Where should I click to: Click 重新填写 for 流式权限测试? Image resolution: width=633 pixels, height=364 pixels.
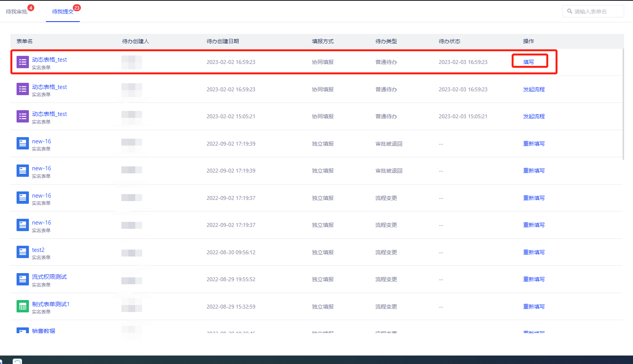point(534,279)
